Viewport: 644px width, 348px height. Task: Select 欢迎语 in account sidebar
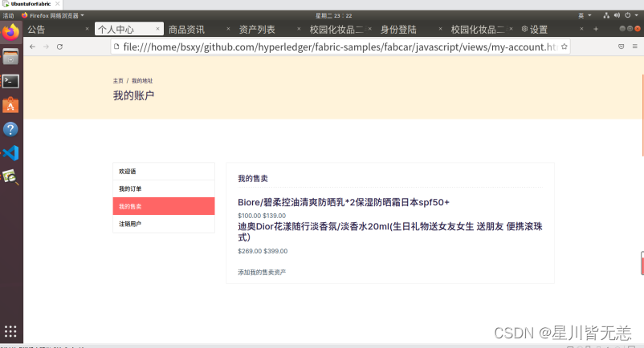[164, 172]
